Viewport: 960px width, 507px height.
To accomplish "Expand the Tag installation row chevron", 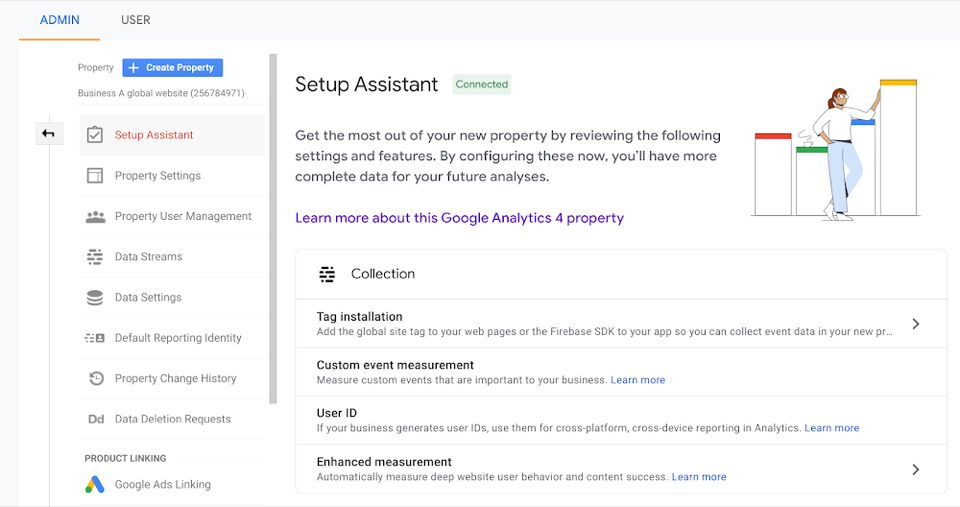I will coord(915,324).
